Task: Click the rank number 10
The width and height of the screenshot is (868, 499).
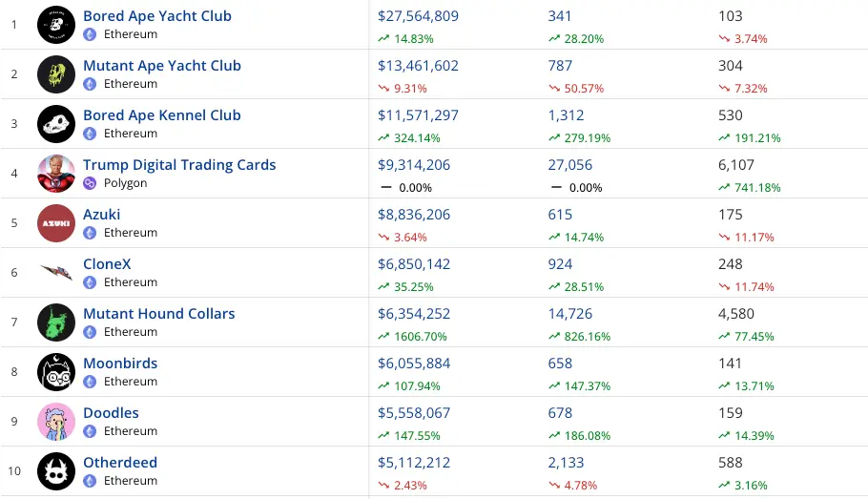Action: click(x=14, y=470)
